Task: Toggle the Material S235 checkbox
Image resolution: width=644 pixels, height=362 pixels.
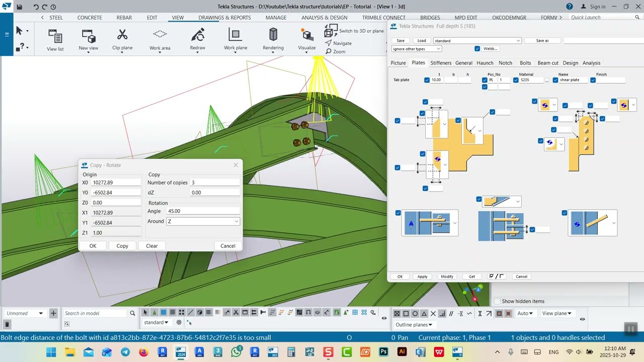Action: (x=516, y=80)
